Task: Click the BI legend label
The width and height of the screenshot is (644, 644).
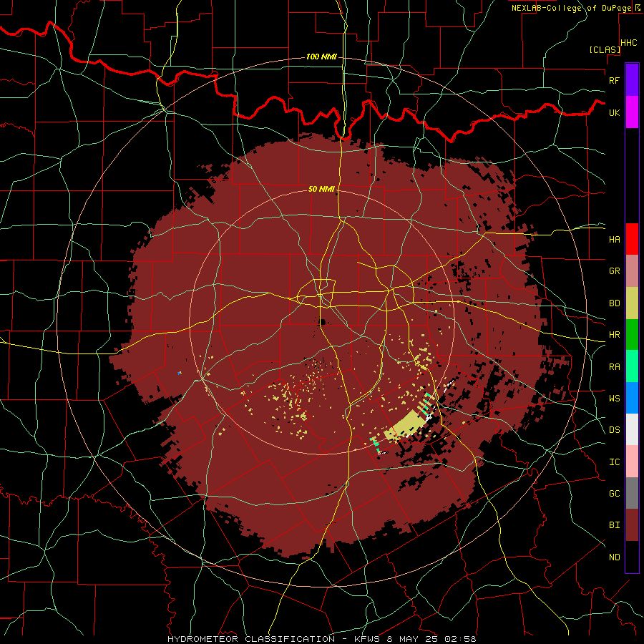Action: [614, 525]
